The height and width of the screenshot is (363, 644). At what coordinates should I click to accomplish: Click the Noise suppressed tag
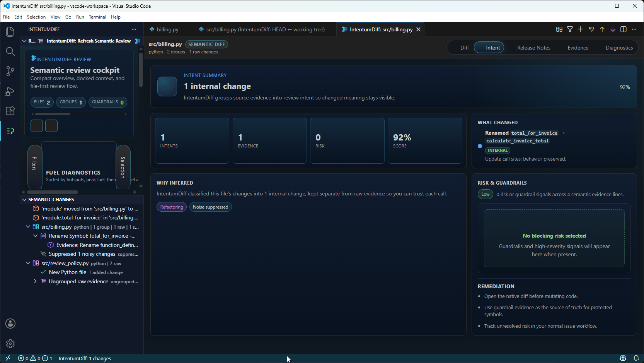tap(211, 207)
